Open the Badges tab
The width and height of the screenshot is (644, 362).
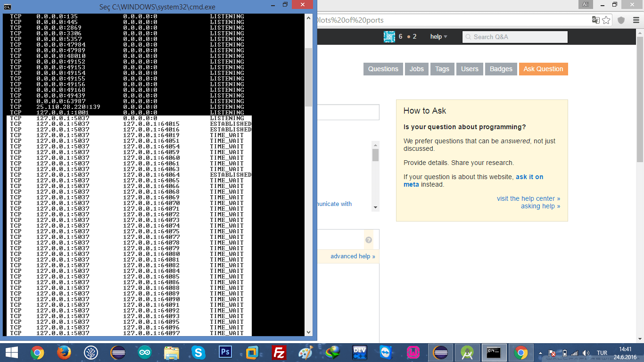point(501,69)
